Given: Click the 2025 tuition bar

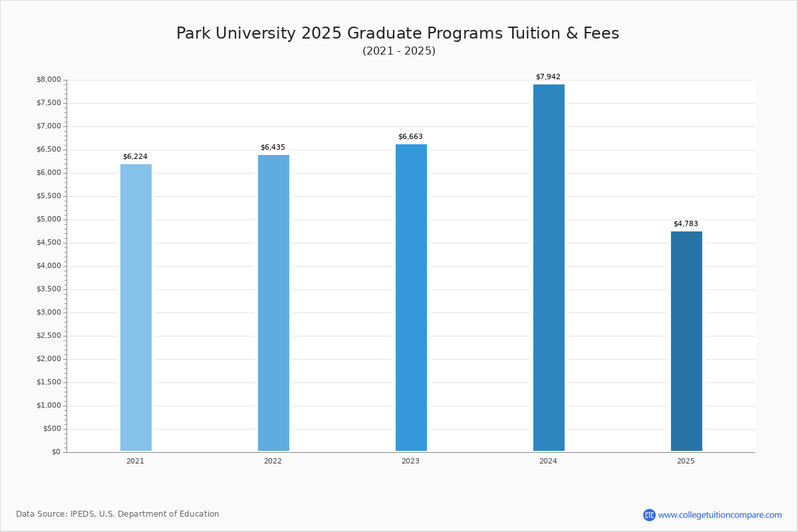Looking at the screenshot, I should click(x=686, y=341).
